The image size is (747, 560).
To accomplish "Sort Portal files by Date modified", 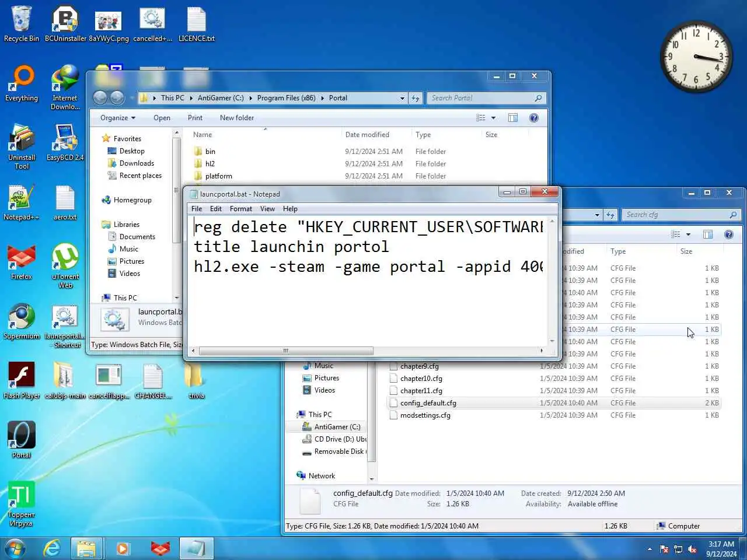I will click(367, 135).
